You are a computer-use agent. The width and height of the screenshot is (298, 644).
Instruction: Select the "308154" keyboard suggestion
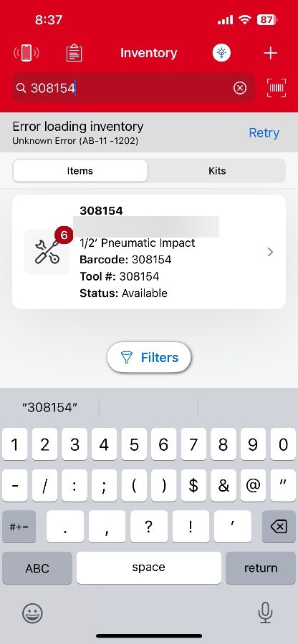(x=49, y=407)
